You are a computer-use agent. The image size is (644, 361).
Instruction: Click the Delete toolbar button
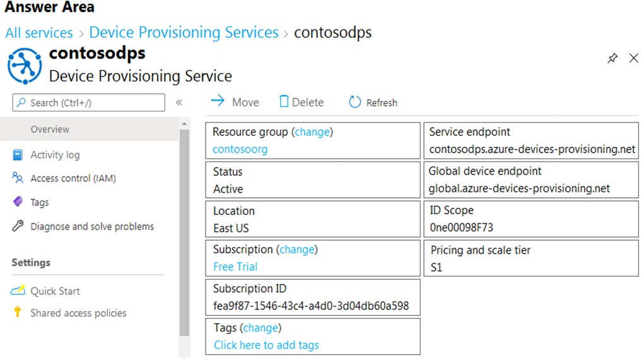coord(302,101)
